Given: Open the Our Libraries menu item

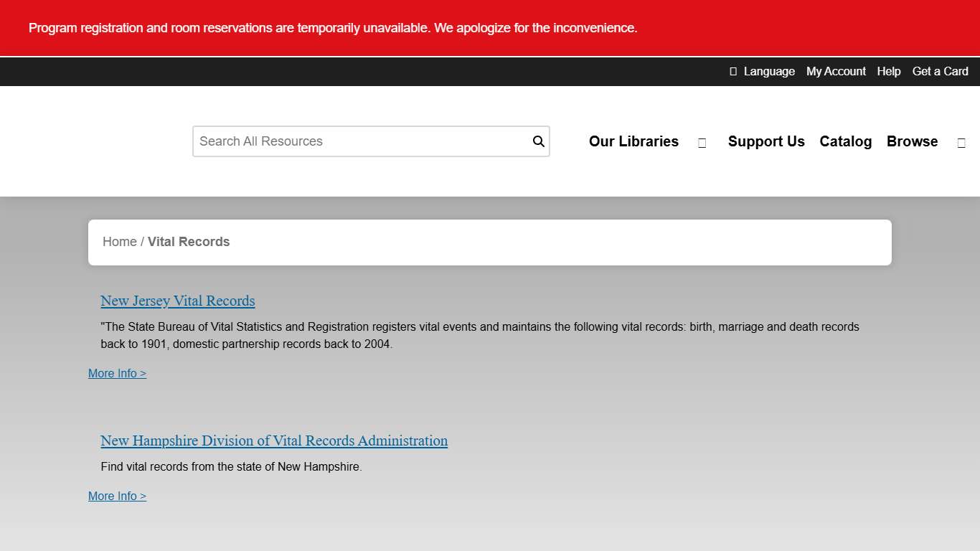Looking at the screenshot, I should 633,141.
